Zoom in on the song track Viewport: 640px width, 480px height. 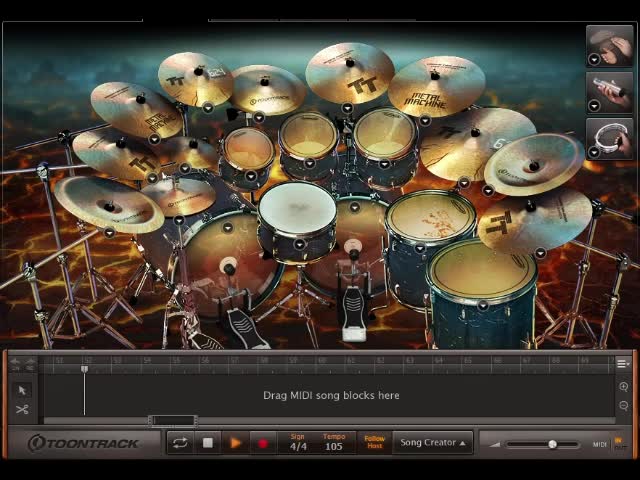(x=623, y=387)
